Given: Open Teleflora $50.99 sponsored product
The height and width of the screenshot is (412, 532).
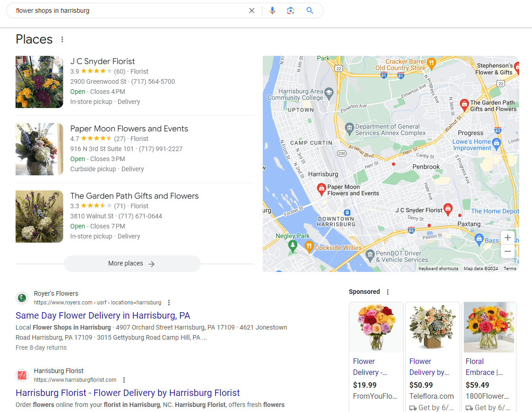Looking at the screenshot, I should coord(432,356).
